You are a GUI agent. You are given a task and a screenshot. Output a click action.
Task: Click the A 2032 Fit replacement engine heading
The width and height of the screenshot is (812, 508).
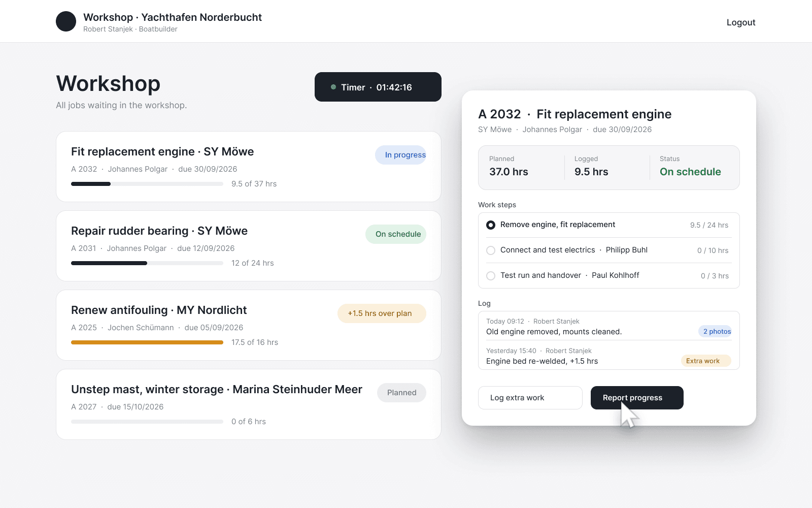[574, 114]
